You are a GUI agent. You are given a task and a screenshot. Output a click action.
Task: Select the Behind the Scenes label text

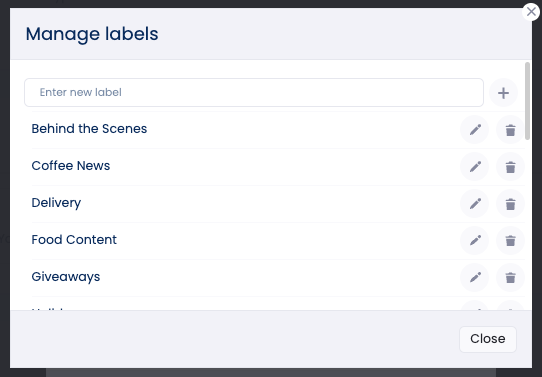89,129
